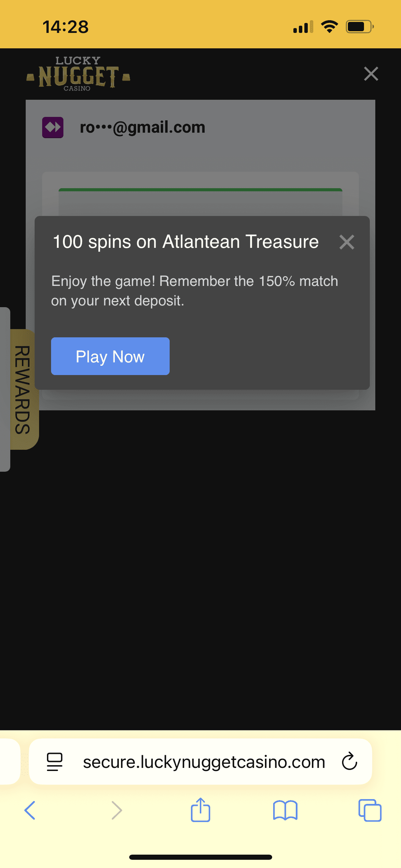The image size is (401, 868).
Task: Click the Lucky Nugget Casino logo
Action: pyautogui.click(x=78, y=74)
